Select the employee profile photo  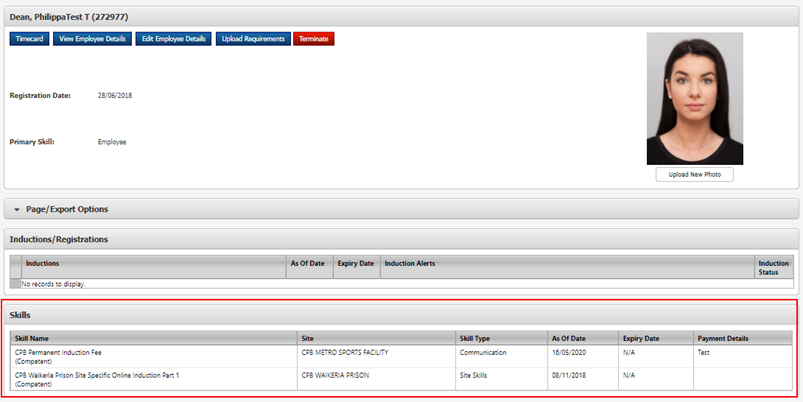(694, 98)
